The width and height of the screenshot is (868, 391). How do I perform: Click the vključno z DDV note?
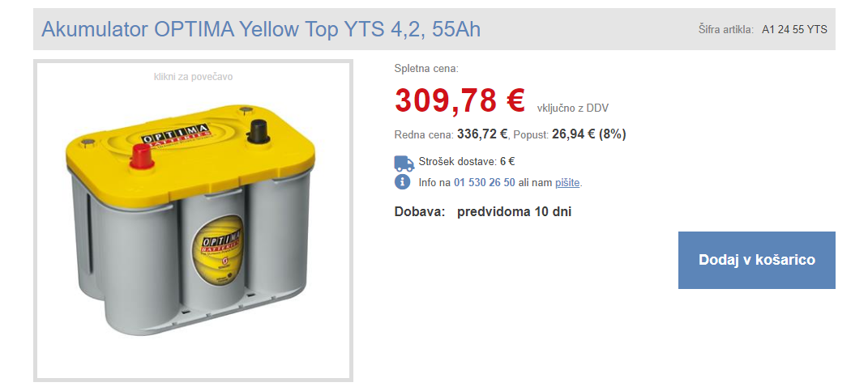coord(572,108)
